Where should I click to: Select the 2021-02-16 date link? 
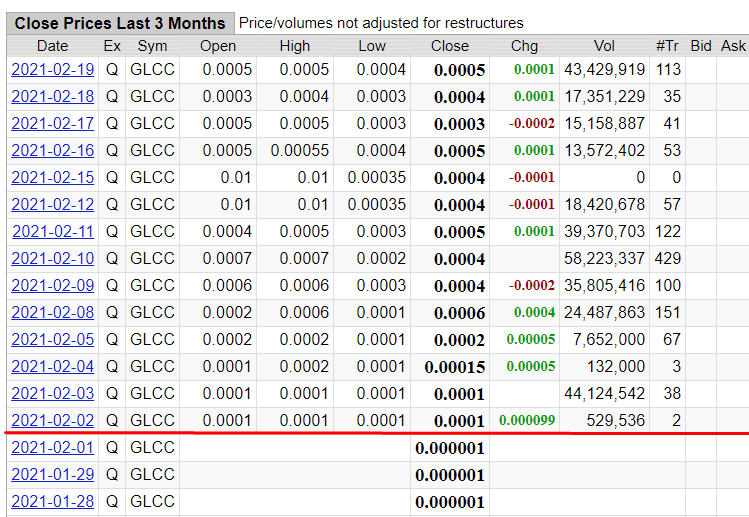[52, 151]
